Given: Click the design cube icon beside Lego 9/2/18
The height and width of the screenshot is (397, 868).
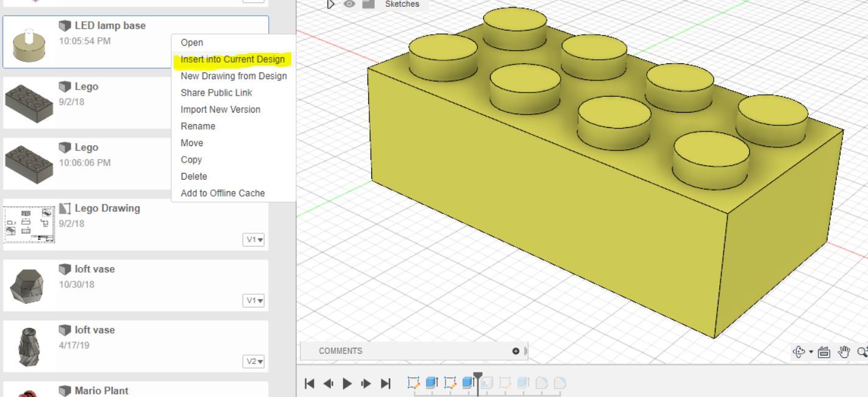Looking at the screenshot, I should pyautogui.click(x=65, y=86).
